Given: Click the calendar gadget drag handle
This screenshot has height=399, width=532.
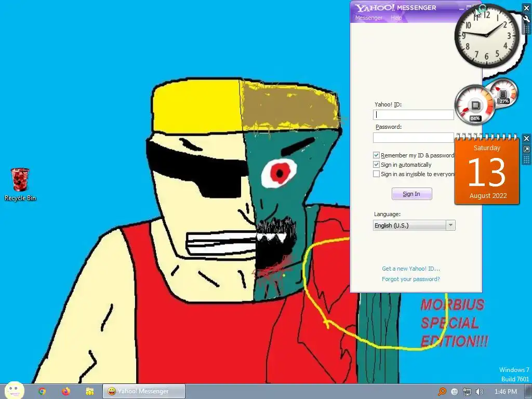Looking at the screenshot, I should (527, 160).
